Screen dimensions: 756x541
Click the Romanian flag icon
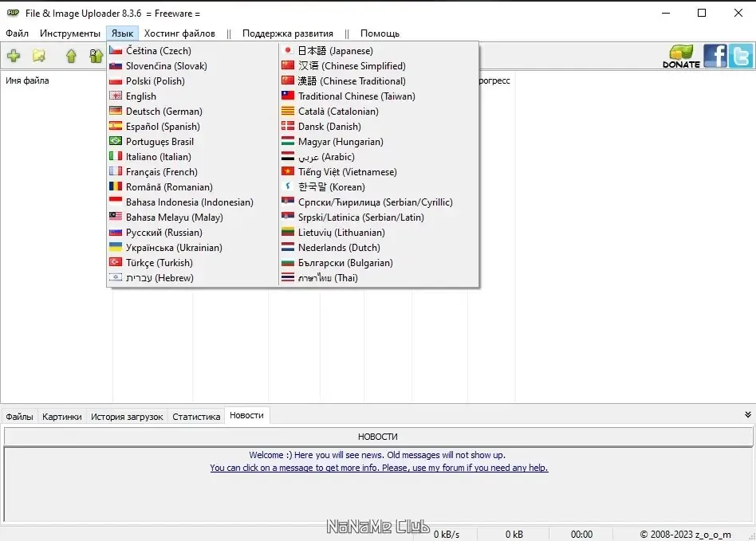pyautogui.click(x=115, y=186)
